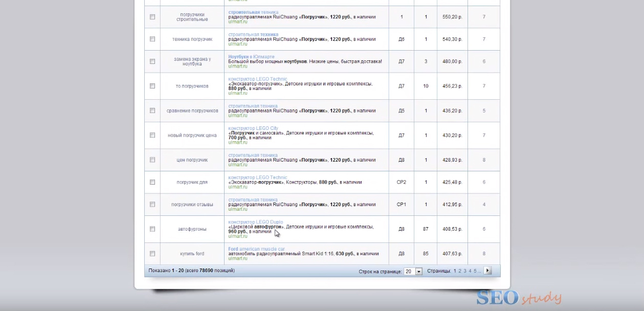Tick the "техника погрузчик" row checkbox
This screenshot has height=311, width=644.
pyautogui.click(x=152, y=39)
